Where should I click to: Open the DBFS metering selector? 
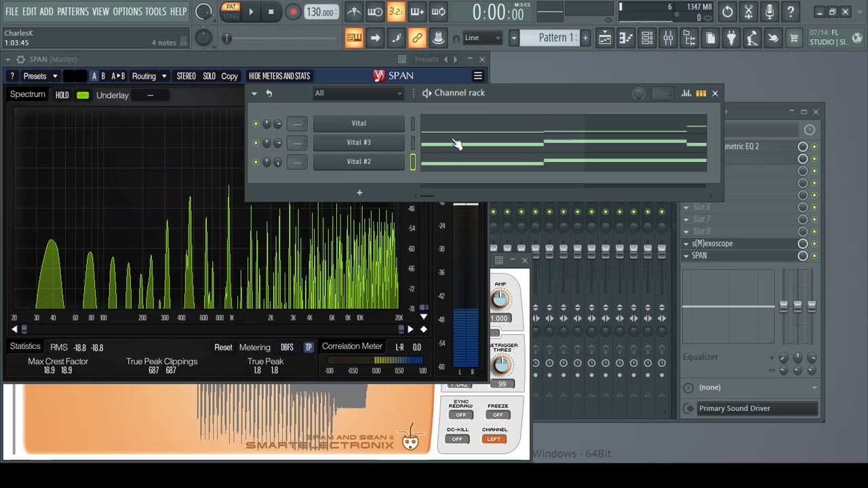(287, 347)
